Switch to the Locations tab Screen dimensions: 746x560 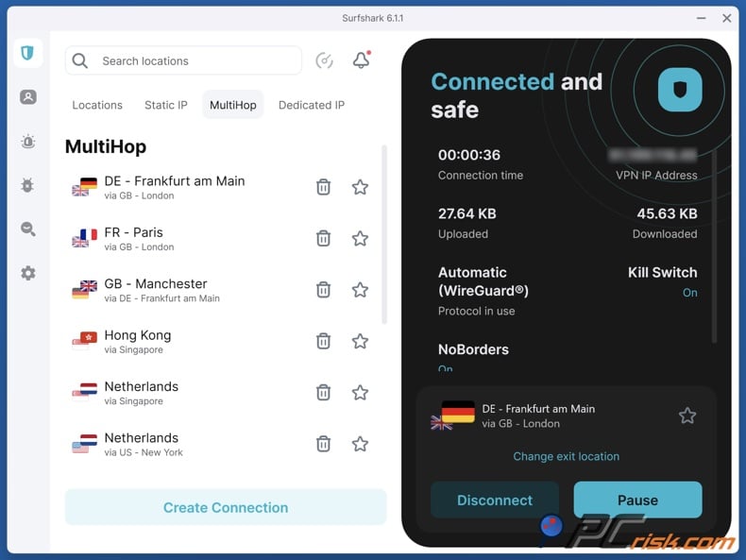(x=97, y=105)
